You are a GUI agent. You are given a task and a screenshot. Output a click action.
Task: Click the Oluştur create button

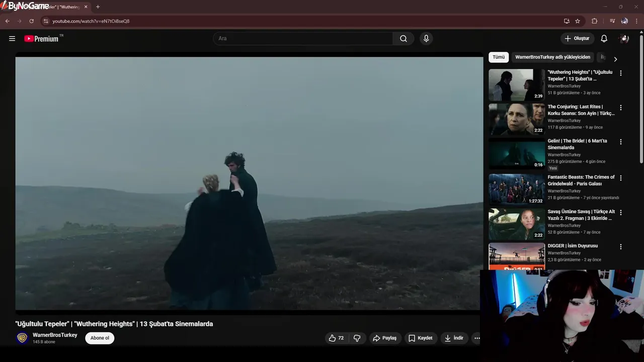[577, 39]
